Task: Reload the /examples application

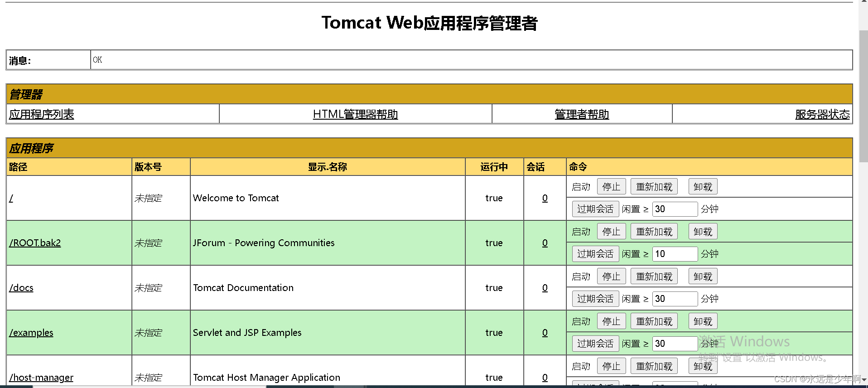Action: 654,321
